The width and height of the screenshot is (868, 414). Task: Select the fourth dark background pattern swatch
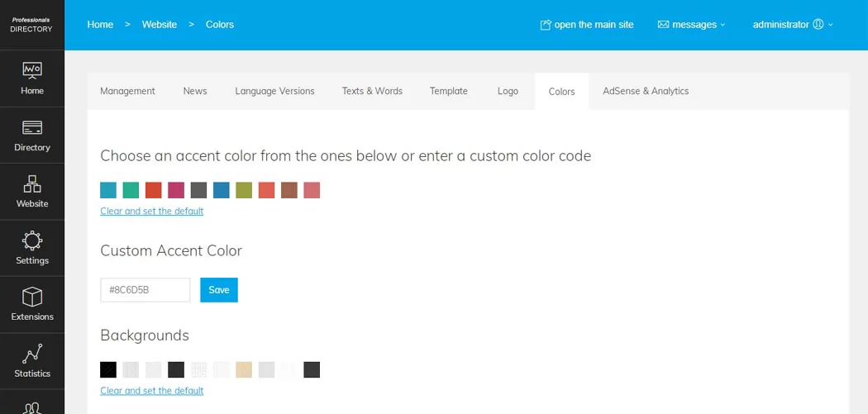(176, 369)
